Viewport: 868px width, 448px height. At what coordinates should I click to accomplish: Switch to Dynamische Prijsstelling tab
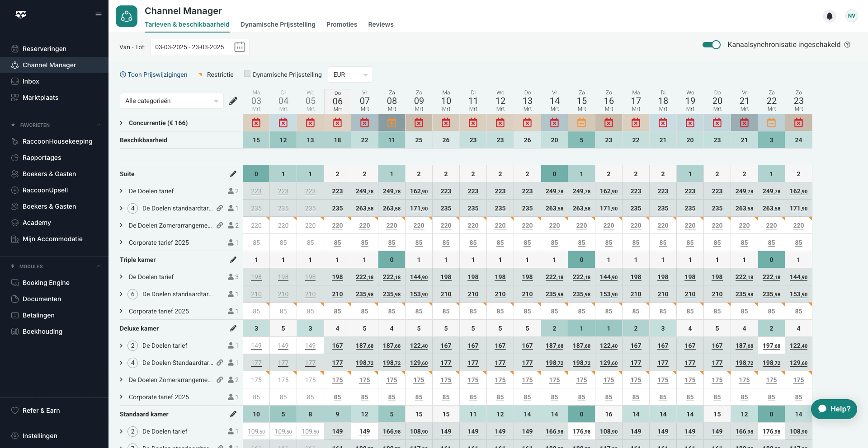[x=278, y=24]
